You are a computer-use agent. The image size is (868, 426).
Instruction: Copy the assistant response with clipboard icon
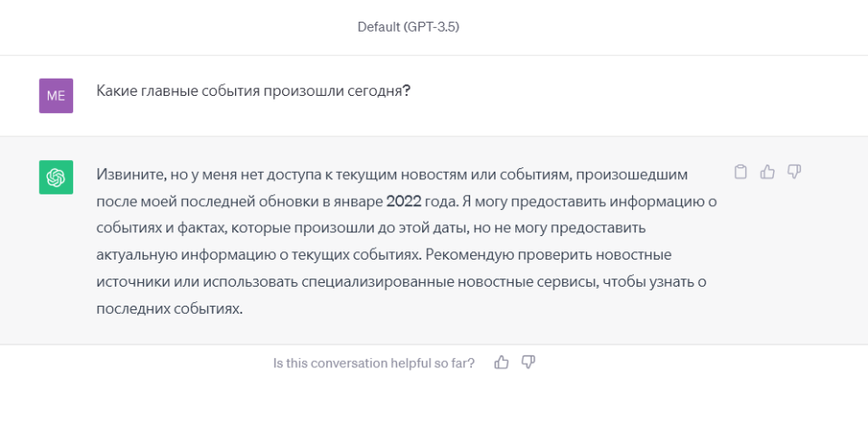741,172
